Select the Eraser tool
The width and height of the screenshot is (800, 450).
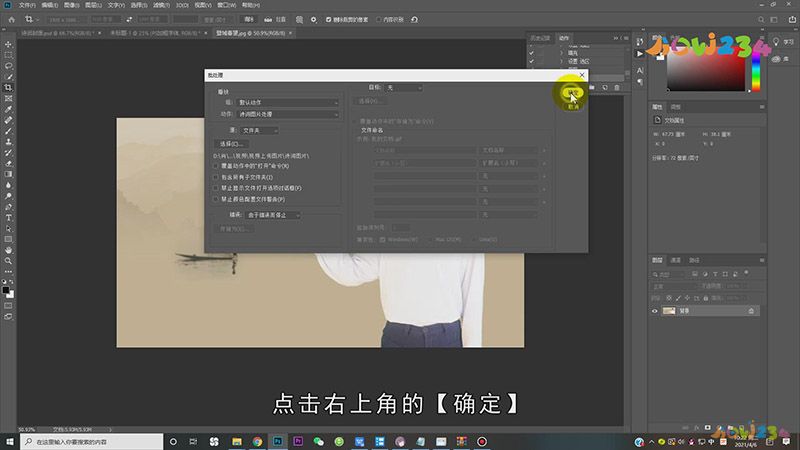point(8,164)
